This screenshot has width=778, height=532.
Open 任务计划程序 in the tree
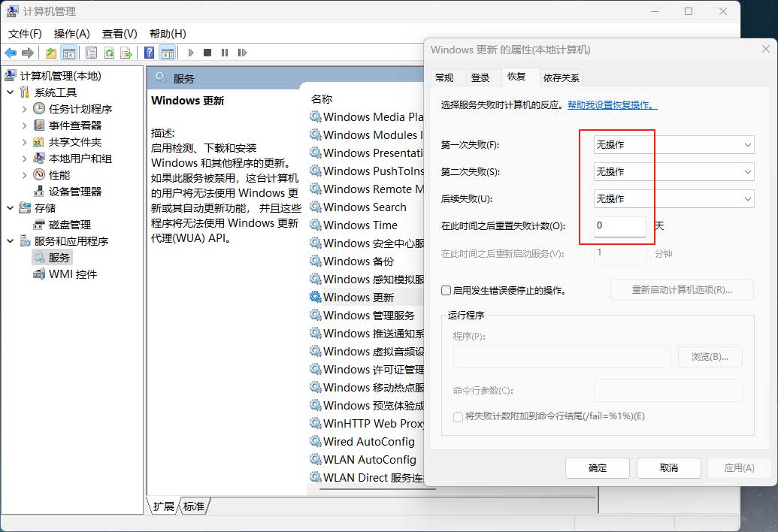coord(80,109)
